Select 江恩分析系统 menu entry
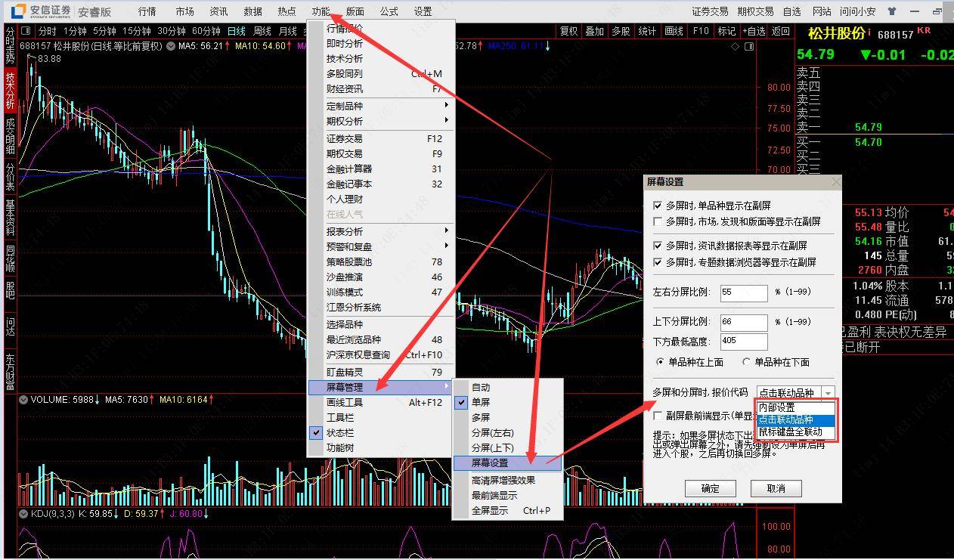This screenshot has height=560, width=954. (x=380, y=307)
